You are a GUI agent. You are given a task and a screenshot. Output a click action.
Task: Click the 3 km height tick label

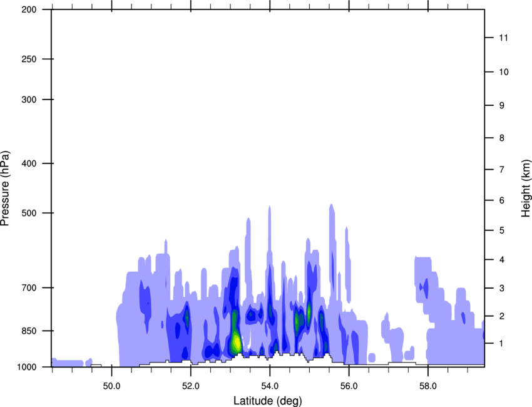tap(502, 288)
